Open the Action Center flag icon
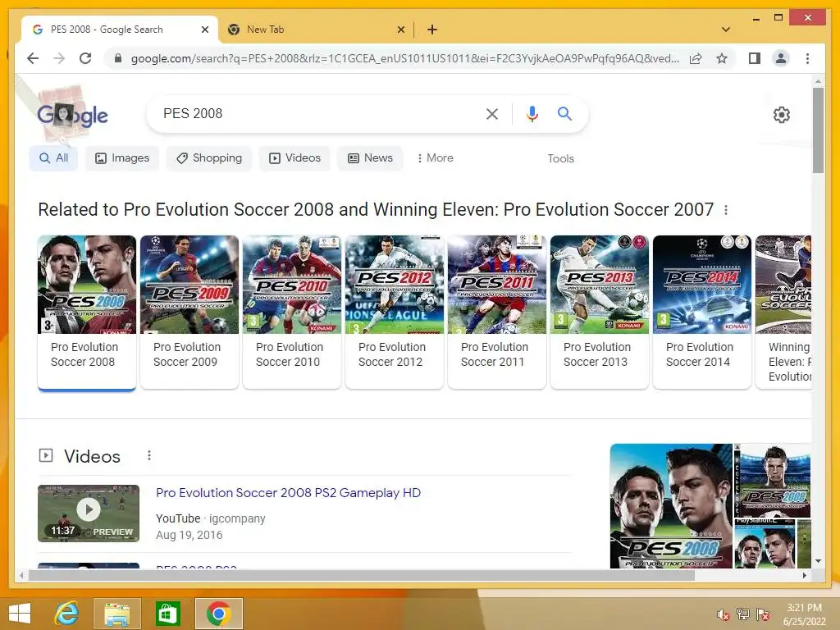 763,614
